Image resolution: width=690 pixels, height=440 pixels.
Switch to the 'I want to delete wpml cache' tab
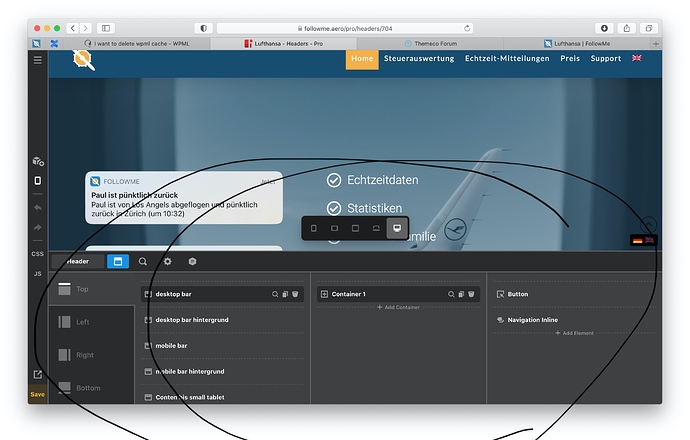tap(137, 44)
